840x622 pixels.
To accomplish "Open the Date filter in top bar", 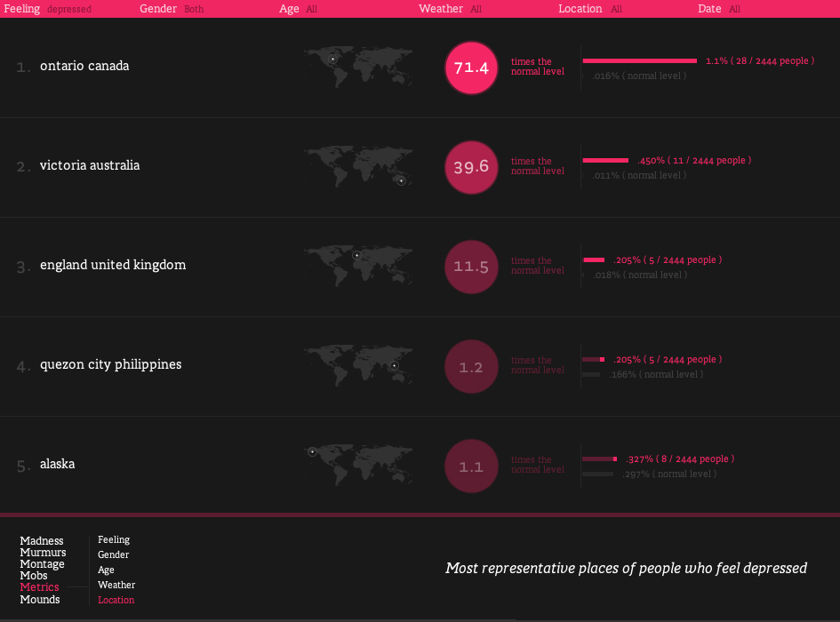I will [719, 9].
